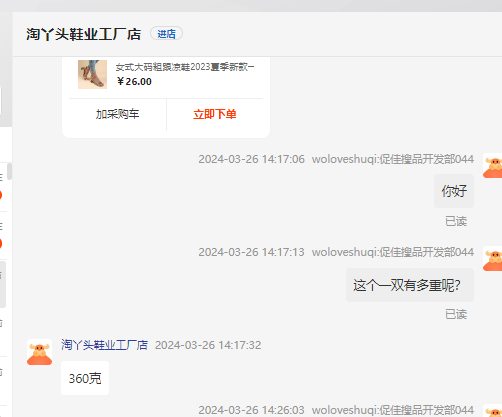Screen dimensions: 502x417
Task: Click 已读 status under 你好 message
Action: [456, 221]
